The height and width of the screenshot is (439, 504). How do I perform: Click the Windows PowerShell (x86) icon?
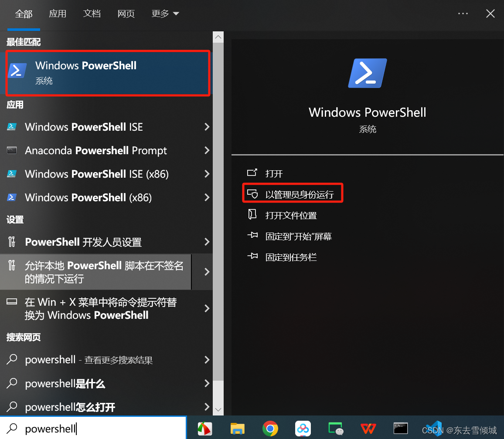[x=12, y=197]
